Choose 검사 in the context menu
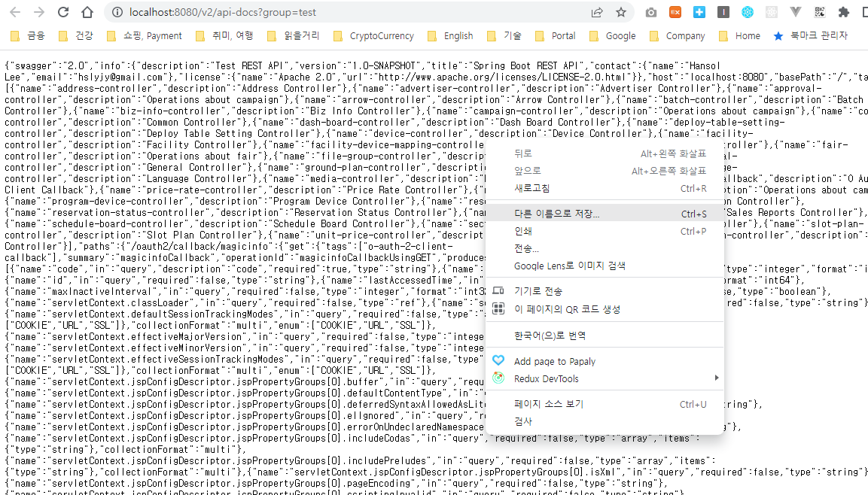868x495 pixels. [605, 421]
